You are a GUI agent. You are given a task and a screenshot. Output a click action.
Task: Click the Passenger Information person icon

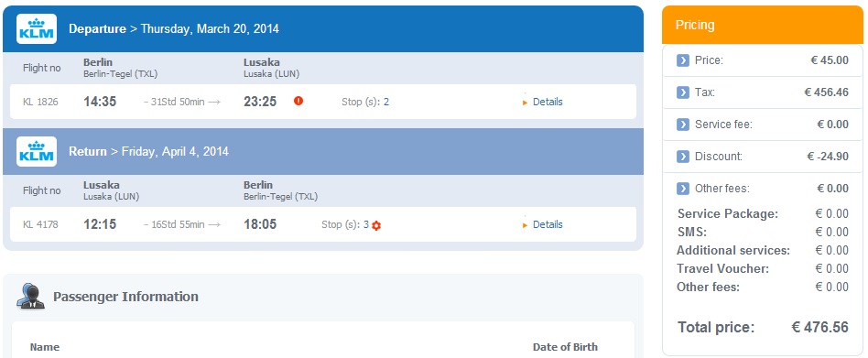point(30,296)
